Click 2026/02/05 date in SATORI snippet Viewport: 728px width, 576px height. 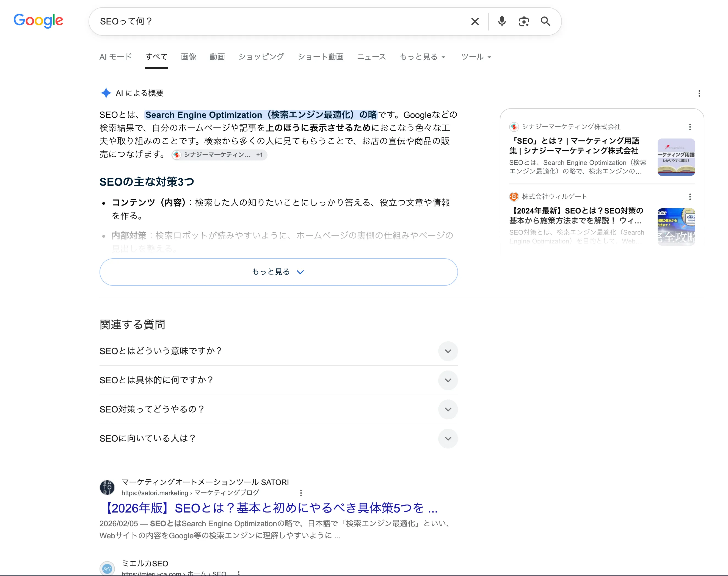[118, 524]
